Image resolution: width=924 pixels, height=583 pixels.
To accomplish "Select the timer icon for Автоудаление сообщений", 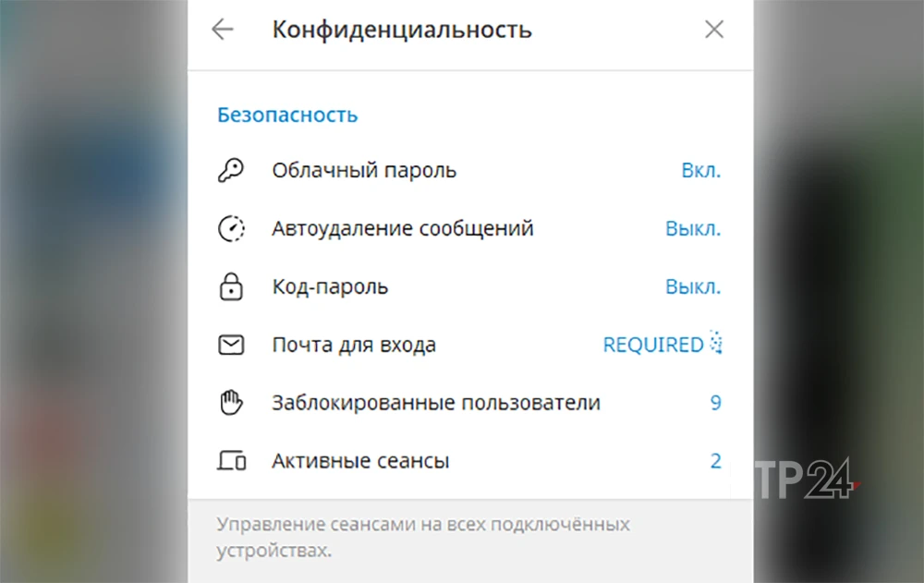I will point(233,228).
